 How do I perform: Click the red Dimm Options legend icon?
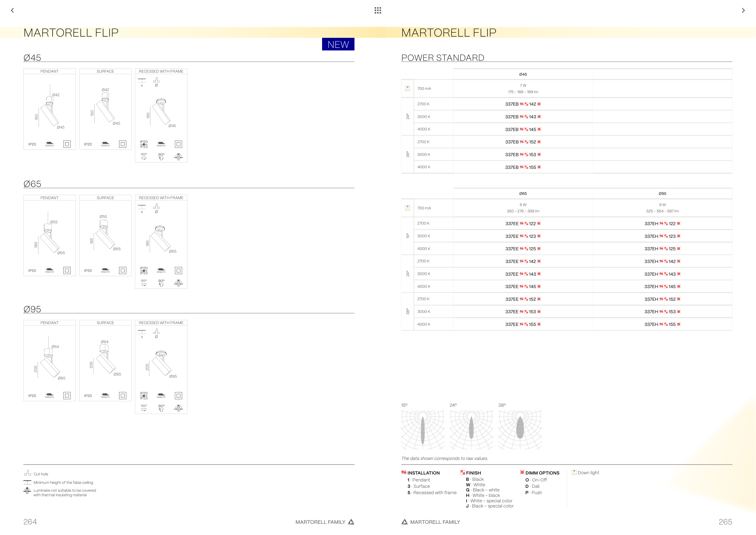point(522,472)
